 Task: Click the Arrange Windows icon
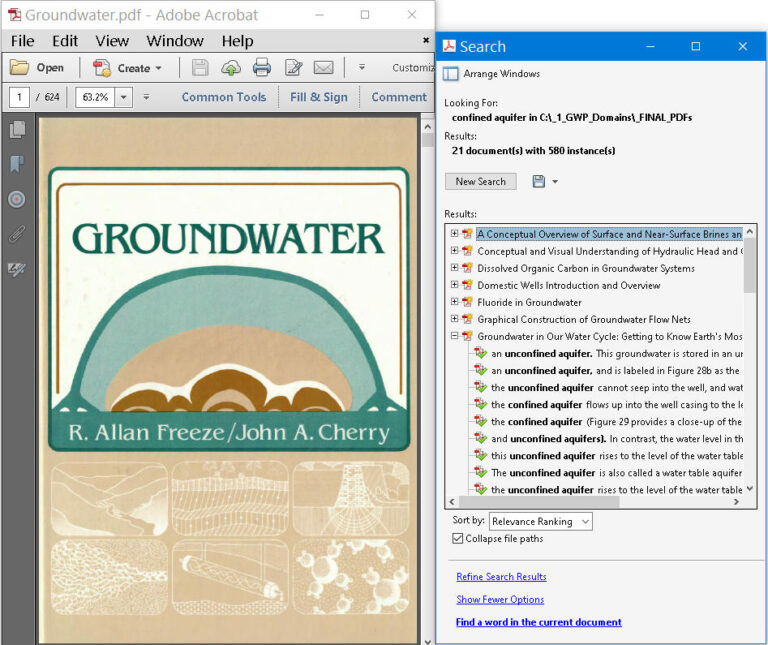[x=451, y=74]
